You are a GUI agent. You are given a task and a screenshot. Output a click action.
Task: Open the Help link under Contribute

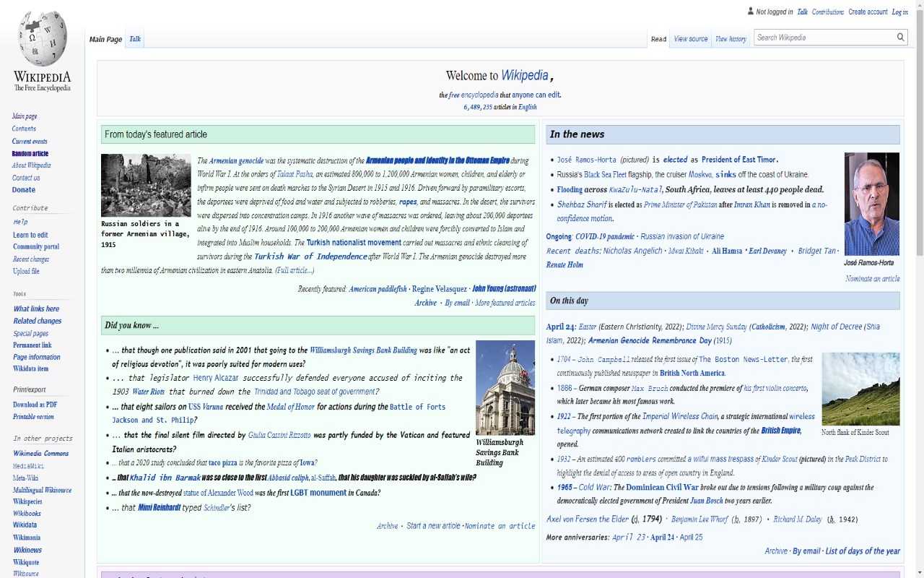[x=20, y=223]
